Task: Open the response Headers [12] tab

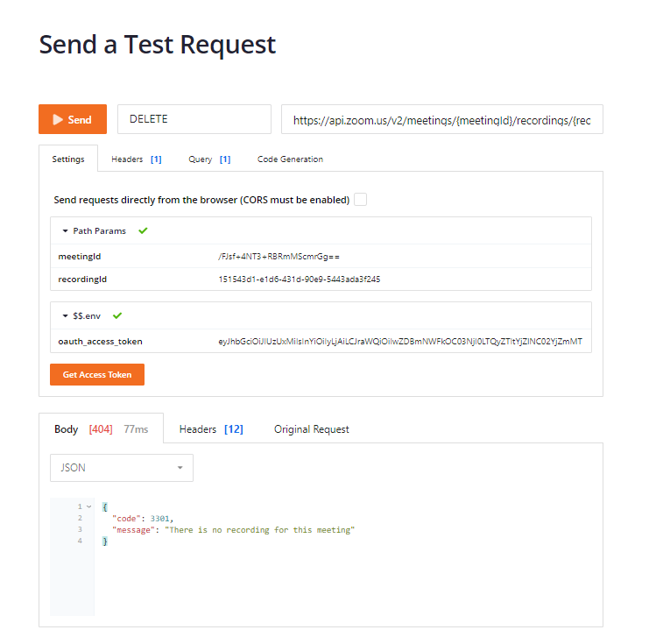Action: pos(211,429)
